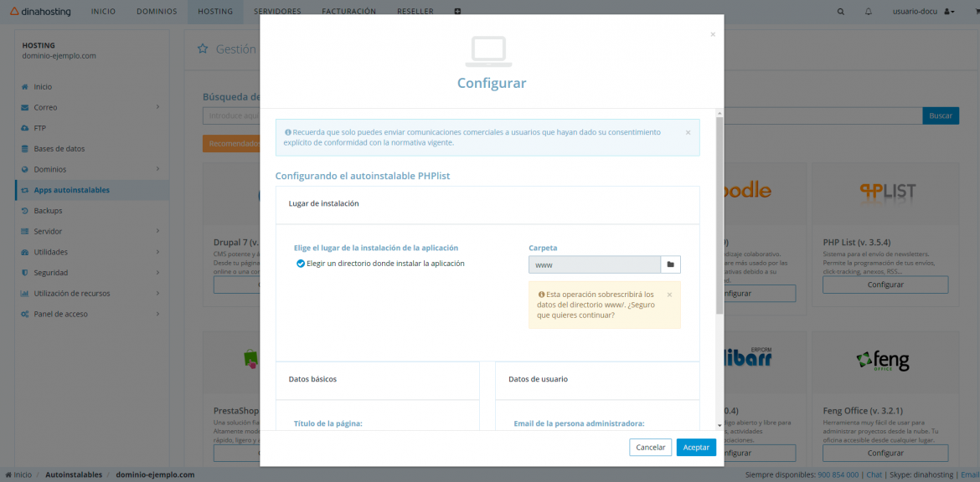The image size is (980, 482).
Task: Click the Carpeta www input field
Action: click(595, 264)
